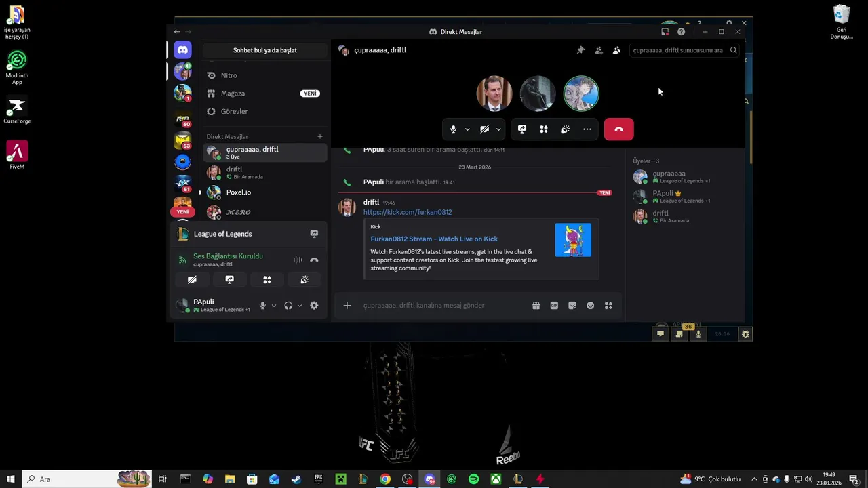
Task: Open more call options ellipsis
Action: coord(587,129)
